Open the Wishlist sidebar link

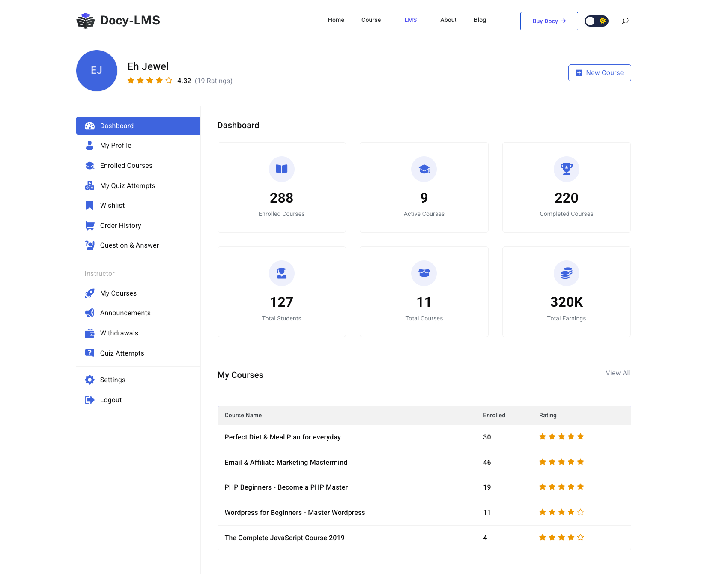(138, 206)
